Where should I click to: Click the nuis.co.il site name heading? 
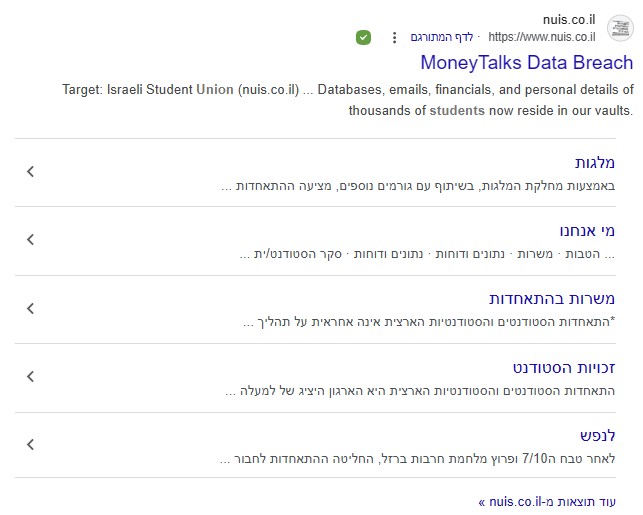pos(569,19)
